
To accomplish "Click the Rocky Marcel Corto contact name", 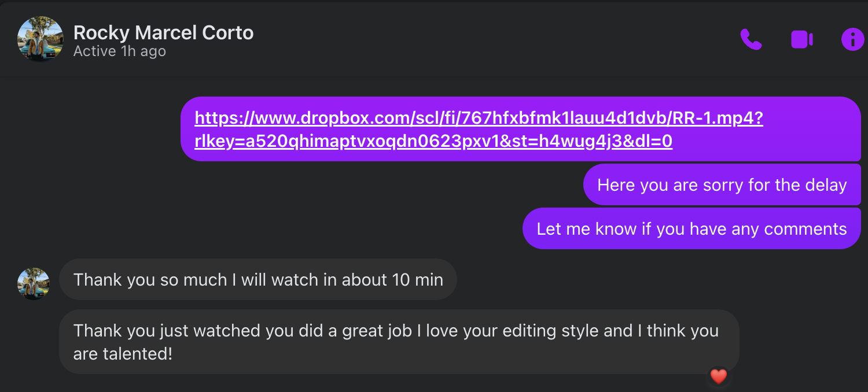I will coord(164,32).
